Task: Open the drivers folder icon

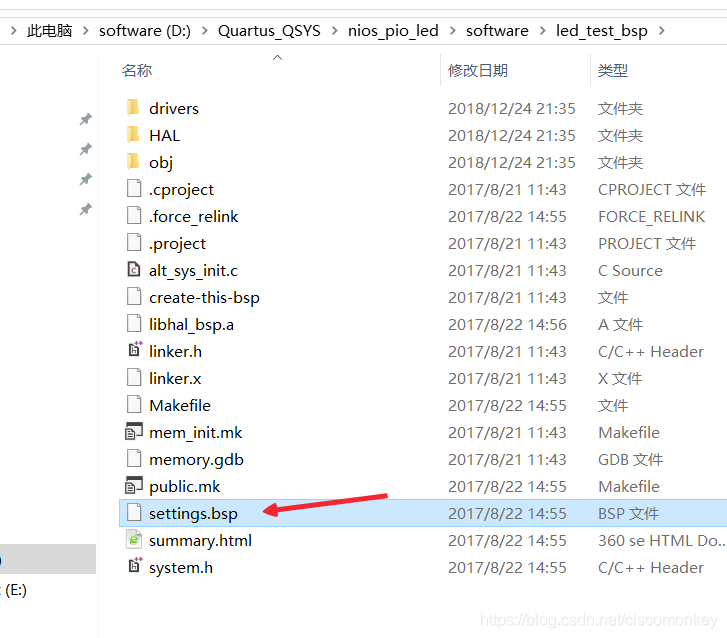Action: 133,108
